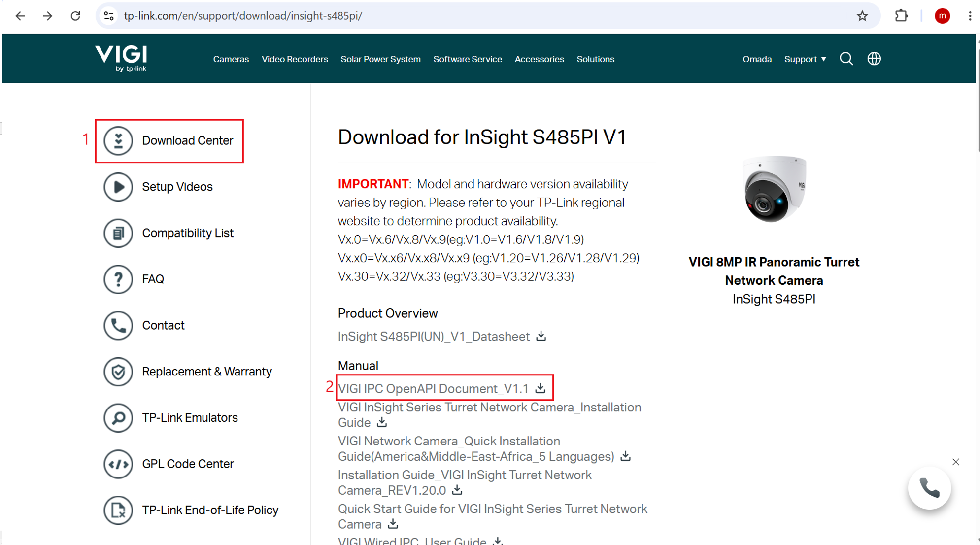Screen dimensions: 980x545
Task: Open the Accessories menu
Action: coord(539,59)
